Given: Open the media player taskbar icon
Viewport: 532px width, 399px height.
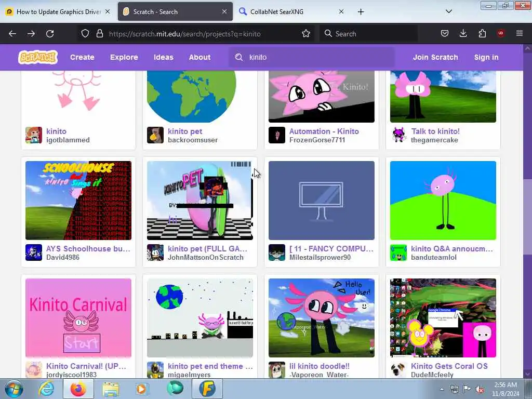Looking at the screenshot, I should (x=142, y=389).
